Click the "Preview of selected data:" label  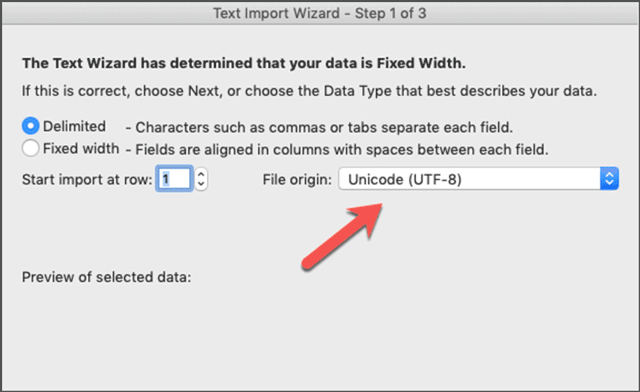tap(107, 277)
